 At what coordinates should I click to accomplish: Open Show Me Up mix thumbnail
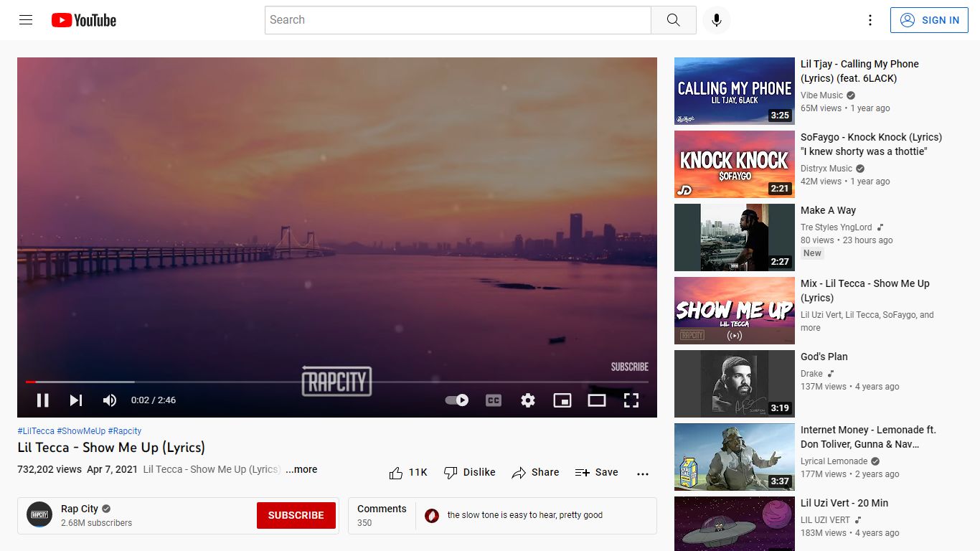pos(735,311)
